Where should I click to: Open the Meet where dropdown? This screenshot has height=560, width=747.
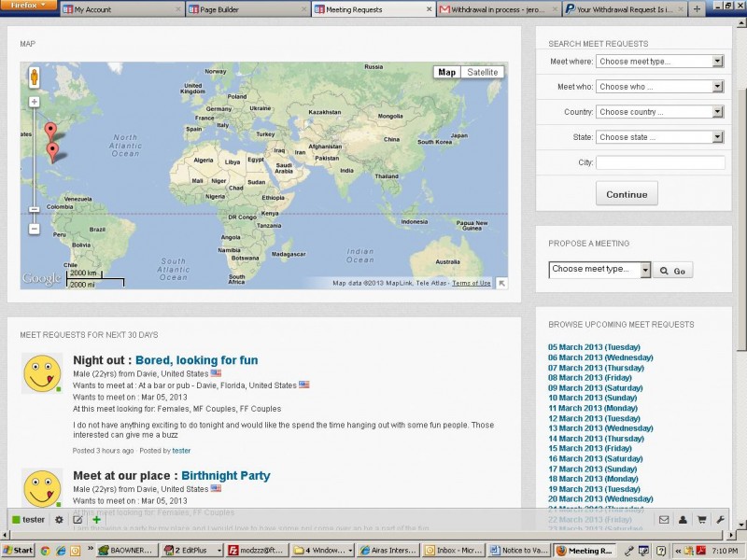(660, 61)
